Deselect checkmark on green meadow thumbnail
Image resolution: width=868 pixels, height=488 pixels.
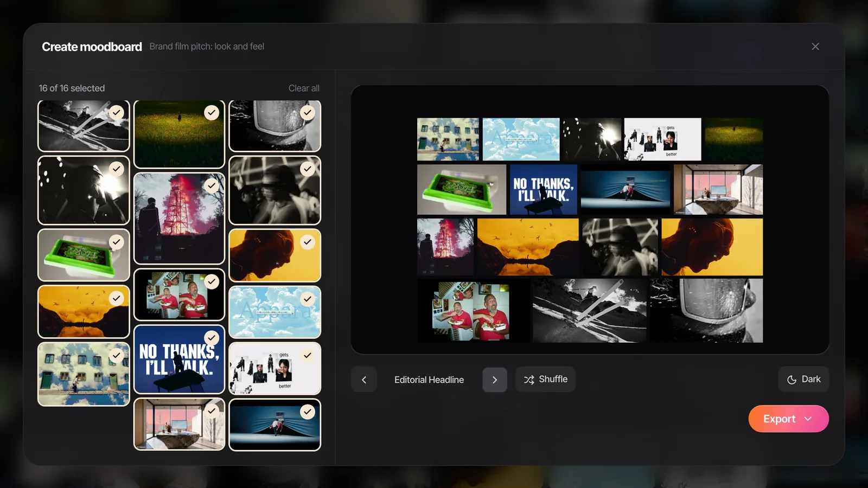[x=212, y=112]
